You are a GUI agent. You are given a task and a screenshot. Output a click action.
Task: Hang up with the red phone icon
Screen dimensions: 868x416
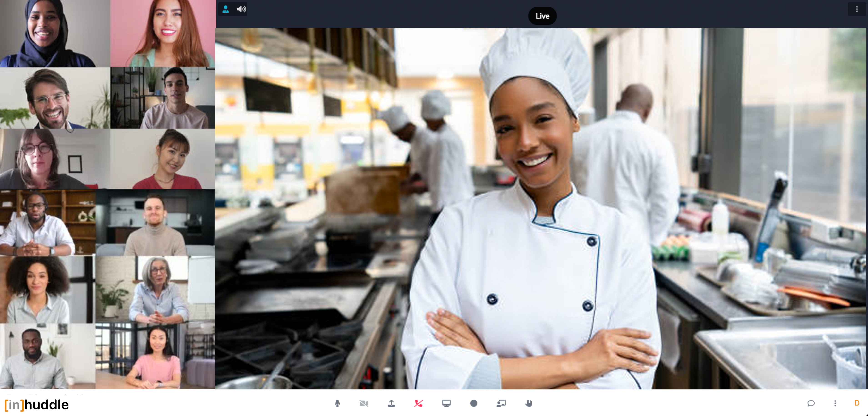pyautogui.click(x=419, y=403)
